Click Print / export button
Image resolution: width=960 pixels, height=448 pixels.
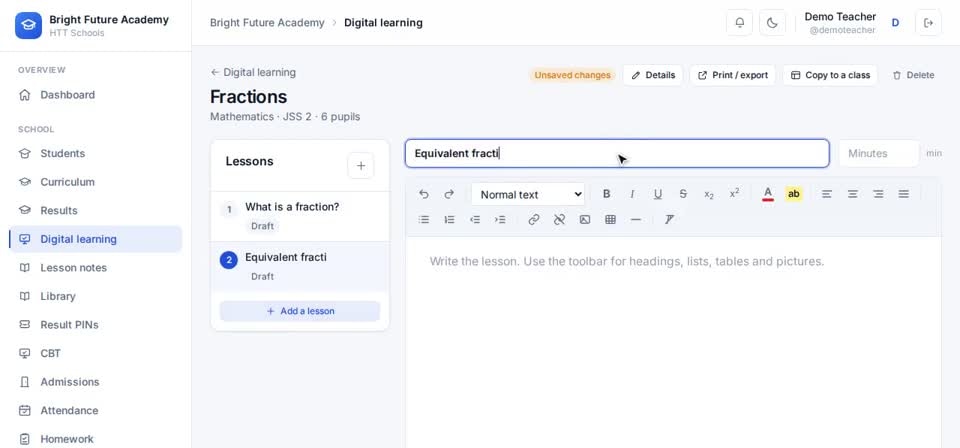point(733,75)
